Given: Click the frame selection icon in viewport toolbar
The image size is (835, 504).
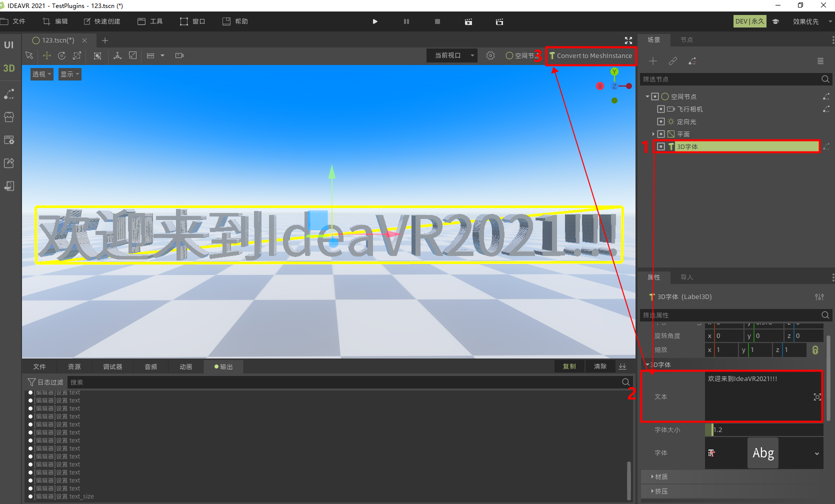Looking at the screenshot, I should pos(97,55).
